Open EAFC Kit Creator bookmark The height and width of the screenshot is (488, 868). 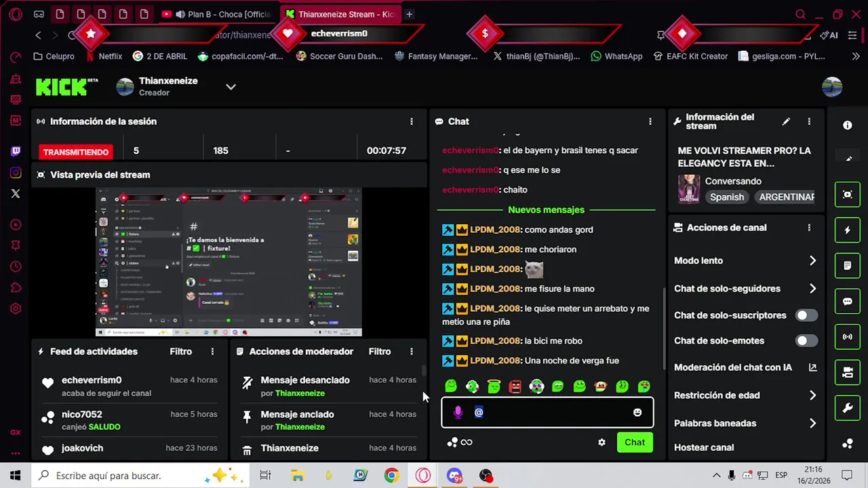click(690, 56)
